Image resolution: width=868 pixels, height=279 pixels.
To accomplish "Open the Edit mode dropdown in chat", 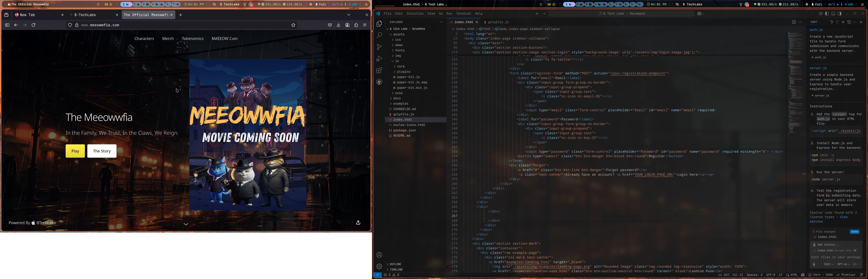I will pos(829,264).
